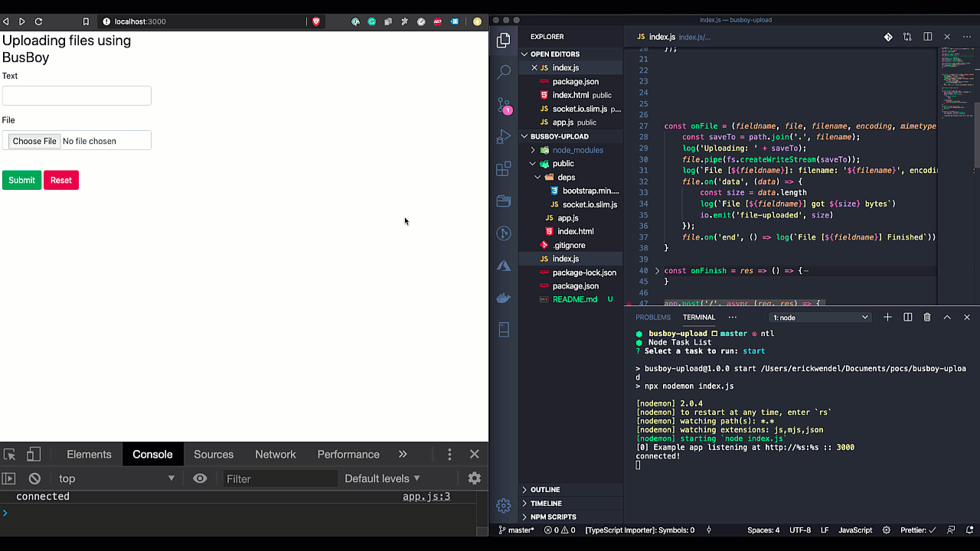Viewport: 980px width, 551px height.
Task: Switch to the Sources tab in DevTools
Action: point(214,455)
